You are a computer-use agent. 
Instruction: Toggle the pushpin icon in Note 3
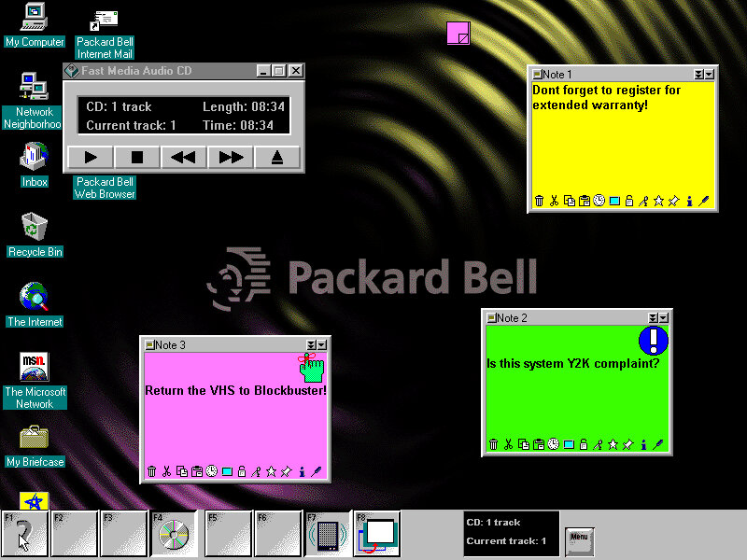point(286,471)
